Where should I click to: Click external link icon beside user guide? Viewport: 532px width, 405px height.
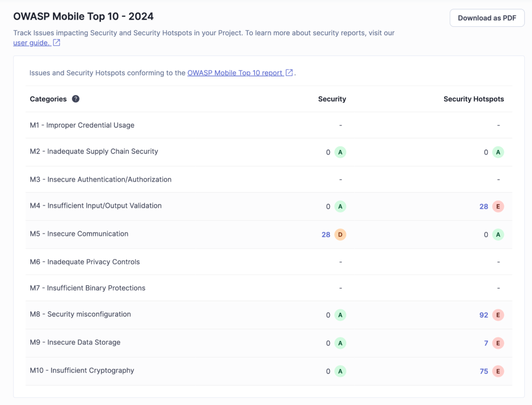(56, 43)
